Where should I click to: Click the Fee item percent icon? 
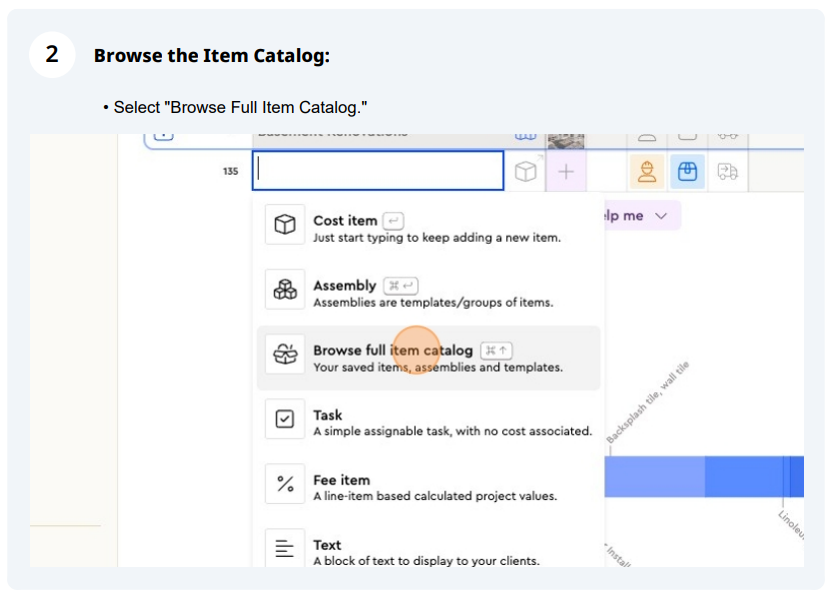285,483
